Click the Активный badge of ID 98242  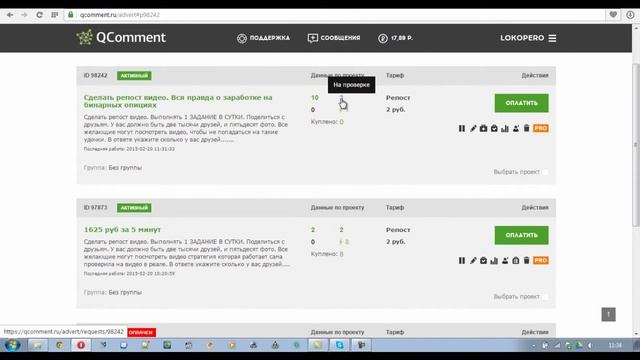(x=134, y=76)
